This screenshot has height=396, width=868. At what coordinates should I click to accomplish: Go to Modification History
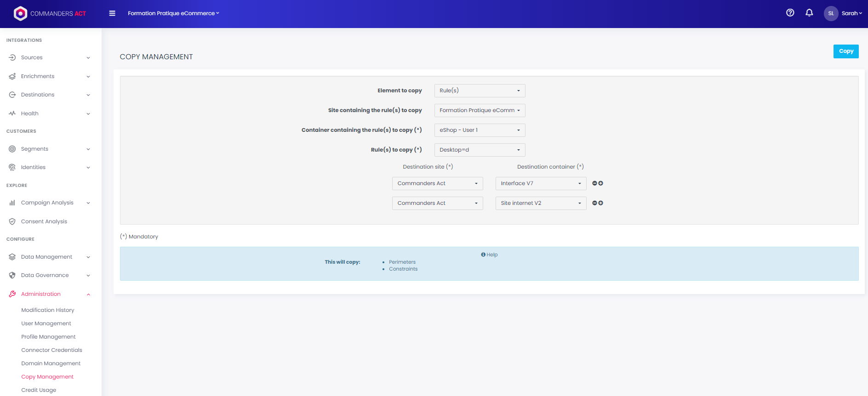(x=47, y=310)
